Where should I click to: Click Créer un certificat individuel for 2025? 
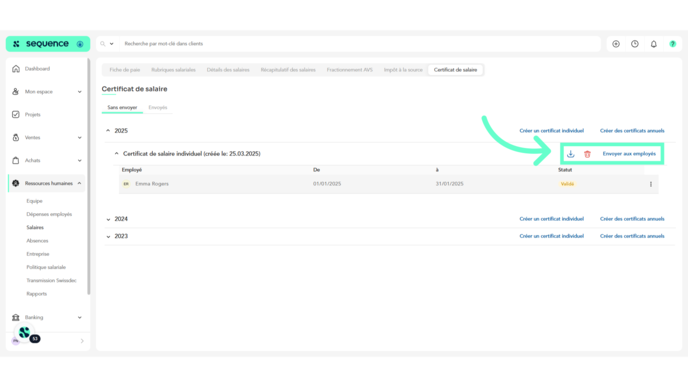(x=552, y=131)
